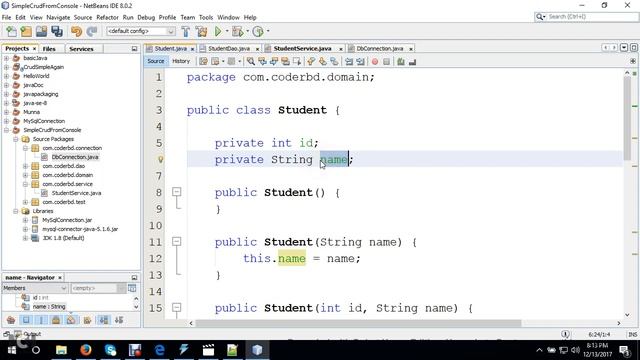Open the Source menu
The height and width of the screenshot is (360, 640).
click(83, 18)
